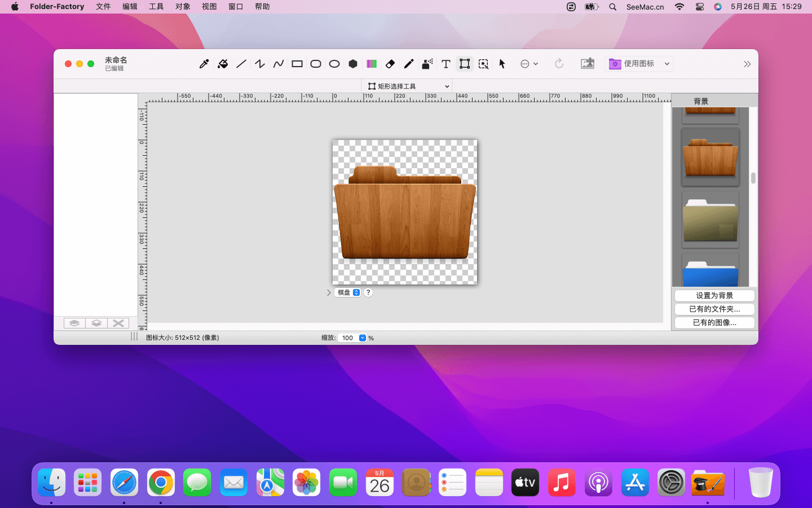Open the 使用图标 dropdown

[639, 64]
